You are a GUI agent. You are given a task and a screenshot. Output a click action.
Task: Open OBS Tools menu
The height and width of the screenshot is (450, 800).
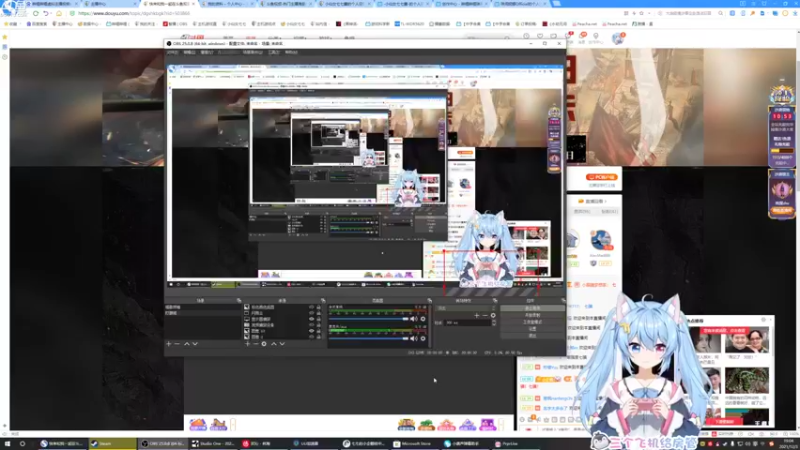click(274, 52)
